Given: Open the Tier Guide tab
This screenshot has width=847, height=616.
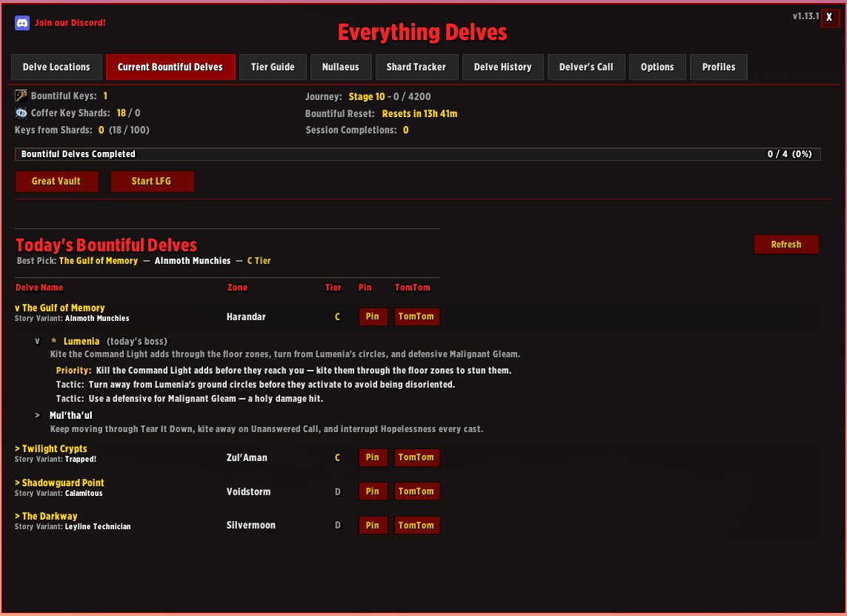Looking at the screenshot, I should click(273, 67).
